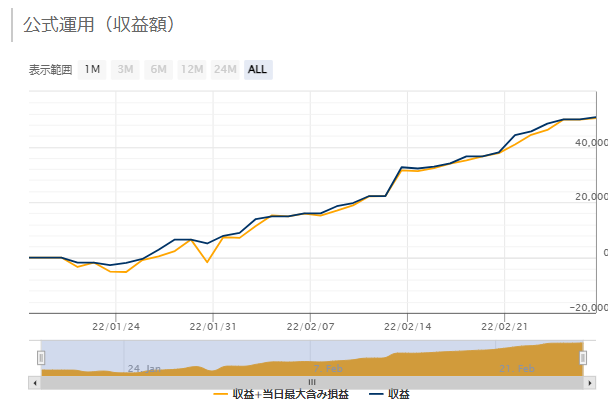Select the ALL display range button
608x405 pixels.
point(258,70)
